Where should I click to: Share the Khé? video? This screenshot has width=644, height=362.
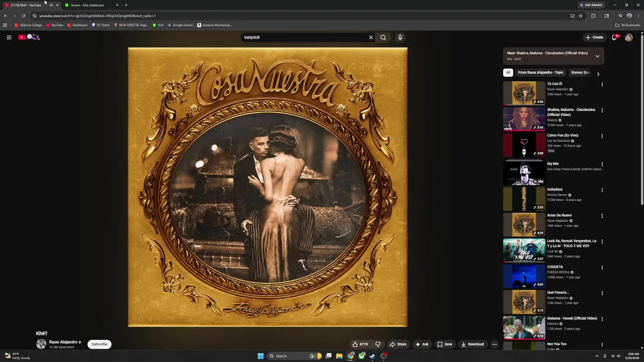[x=398, y=344]
